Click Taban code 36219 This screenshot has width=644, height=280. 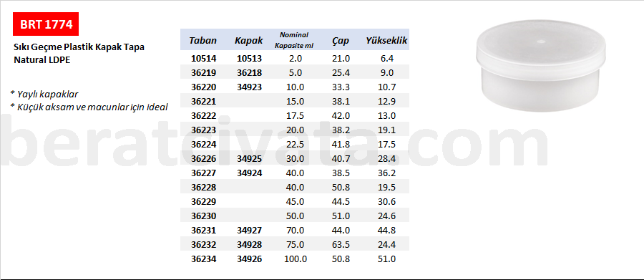pyautogui.click(x=204, y=73)
